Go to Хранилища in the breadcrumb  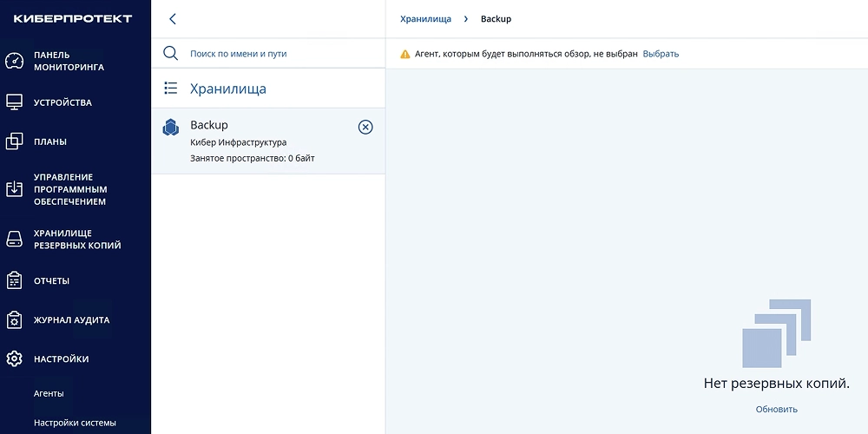[x=425, y=19]
